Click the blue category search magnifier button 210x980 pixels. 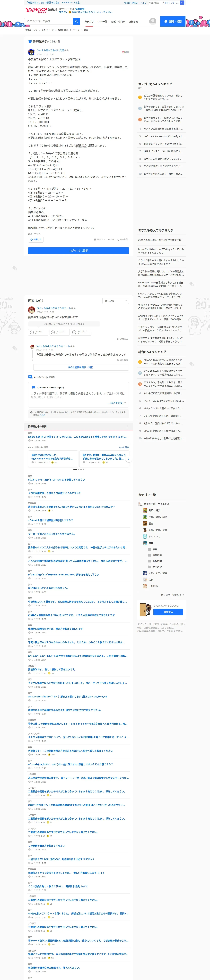pyautogui.click(x=77, y=21)
